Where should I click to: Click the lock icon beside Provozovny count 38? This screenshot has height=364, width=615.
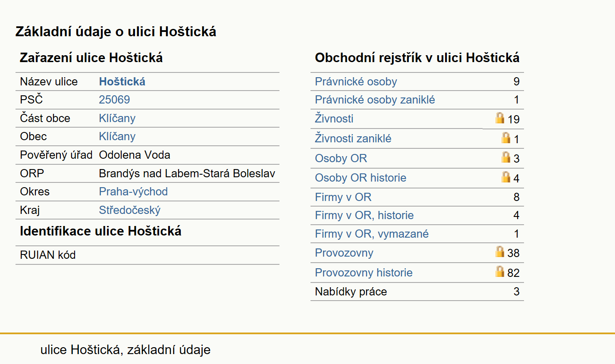pos(500,251)
